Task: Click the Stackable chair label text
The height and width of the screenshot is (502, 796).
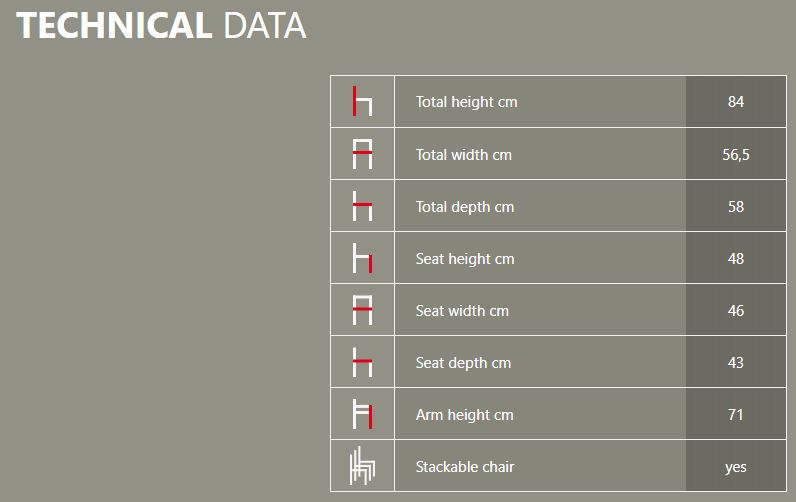Action: coord(465,467)
